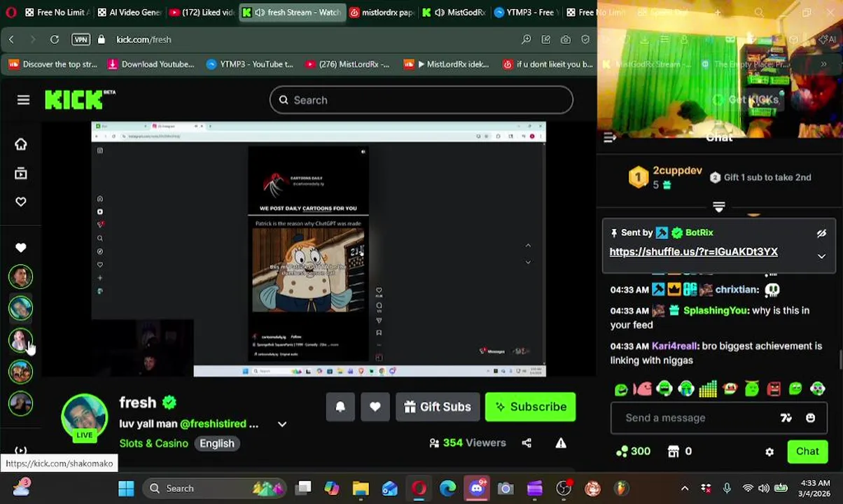Viewport: 843px width, 504px height.
Task: Open chrixtian's profile in chat
Action: [737, 289]
